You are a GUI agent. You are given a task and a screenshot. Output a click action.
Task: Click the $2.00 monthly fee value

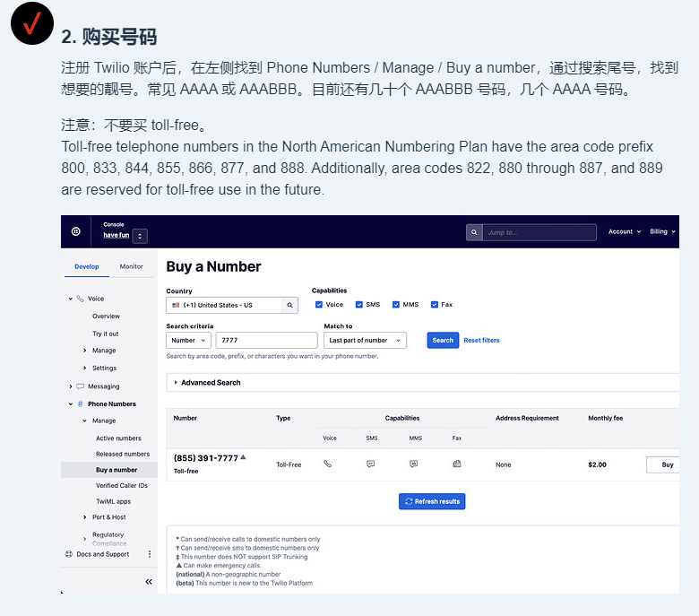click(x=597, y=464)
